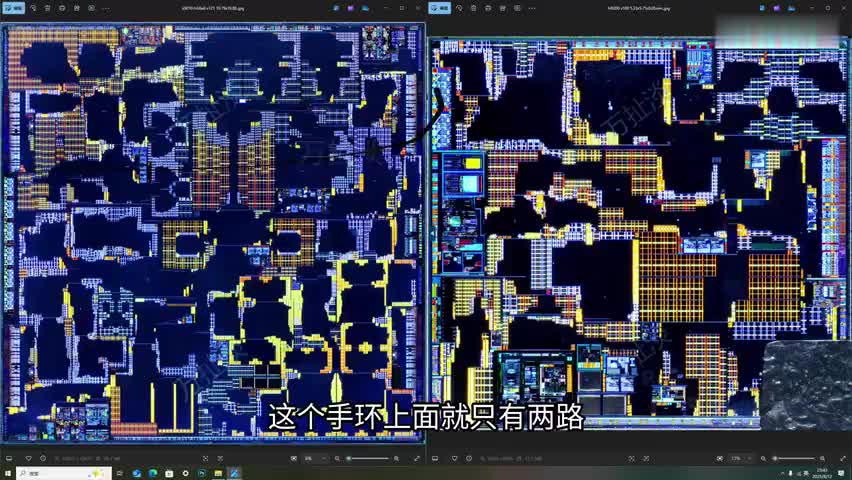Click the chip die photo in right window
This screenshot has width=852, height=480.
coord(640,234)
